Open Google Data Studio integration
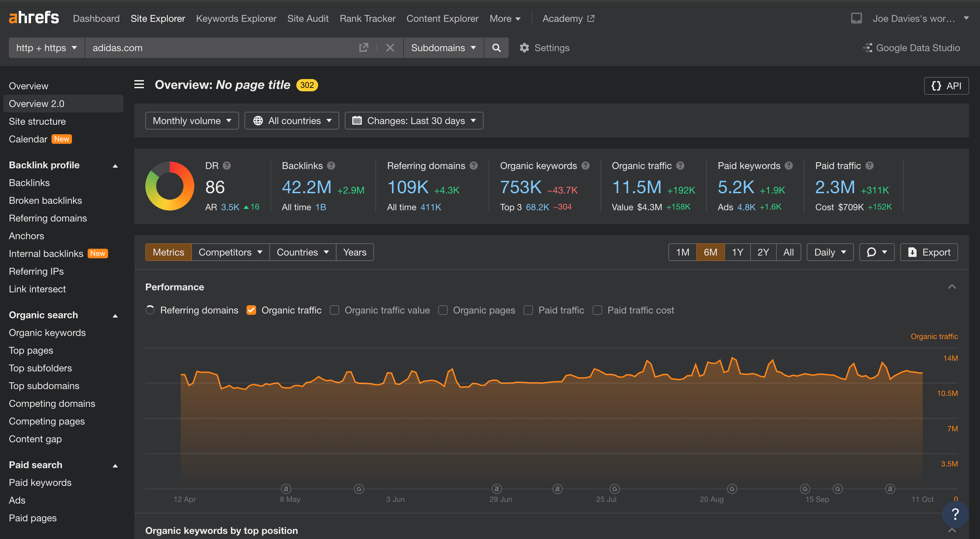Viewport: 980px width, 539px height. 911,47
